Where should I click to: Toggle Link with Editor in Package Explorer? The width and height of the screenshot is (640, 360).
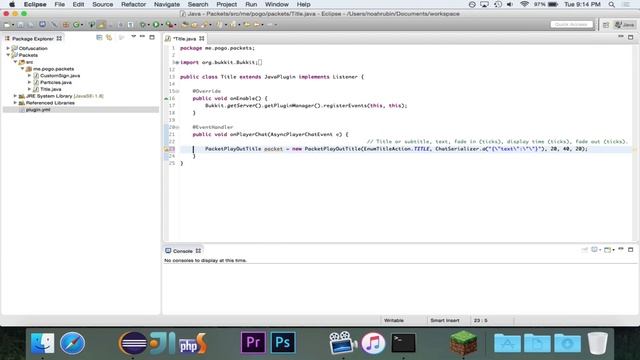tap(109, 38)
